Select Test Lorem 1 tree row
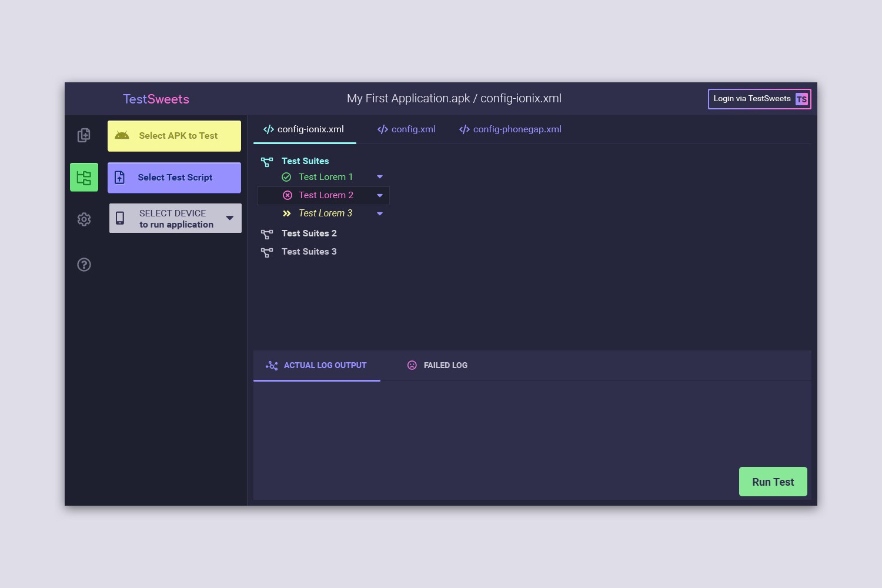The width and height of the screenshot is (882, 588). 323,177
